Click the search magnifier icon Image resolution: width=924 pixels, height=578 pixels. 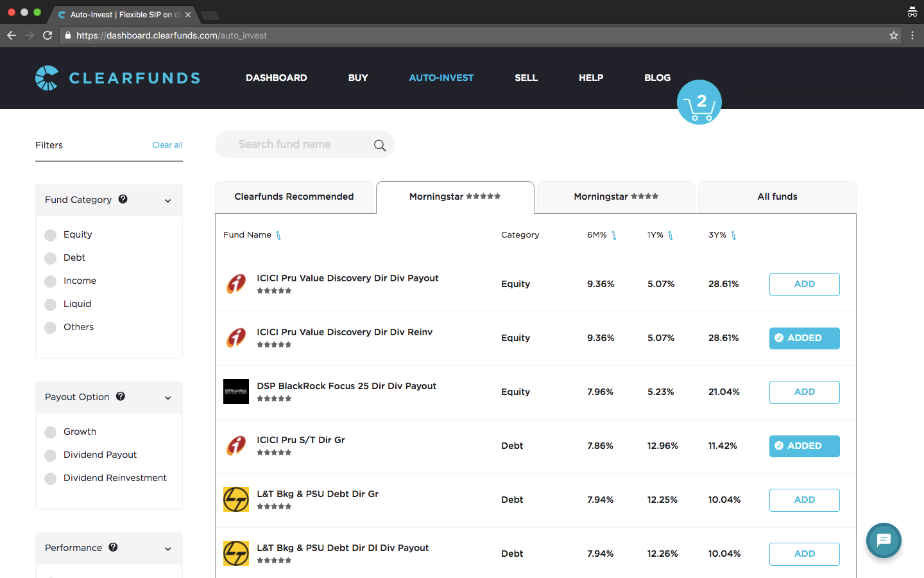tap(380, 145)
